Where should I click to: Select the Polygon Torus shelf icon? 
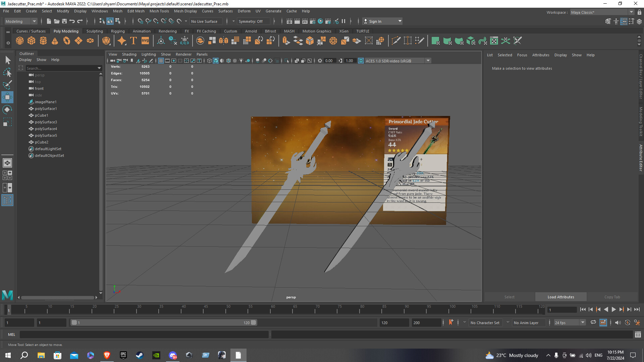coord(66,41)
